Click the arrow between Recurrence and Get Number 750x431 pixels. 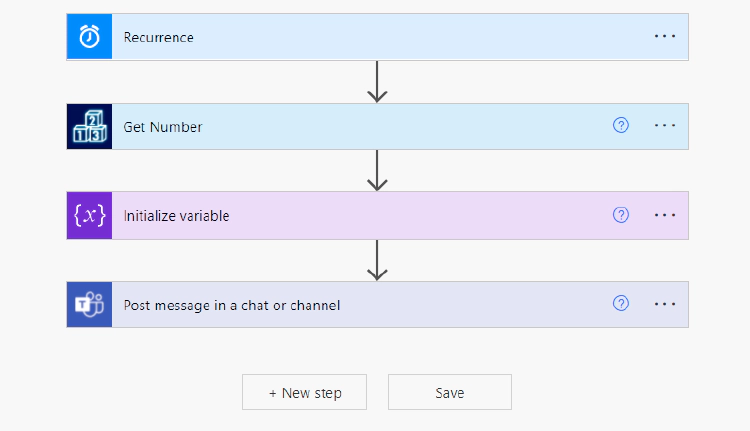[377, 82]
